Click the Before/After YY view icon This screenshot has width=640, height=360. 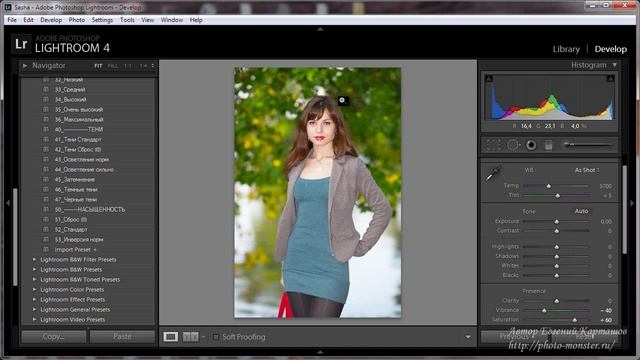pos(191,337)
